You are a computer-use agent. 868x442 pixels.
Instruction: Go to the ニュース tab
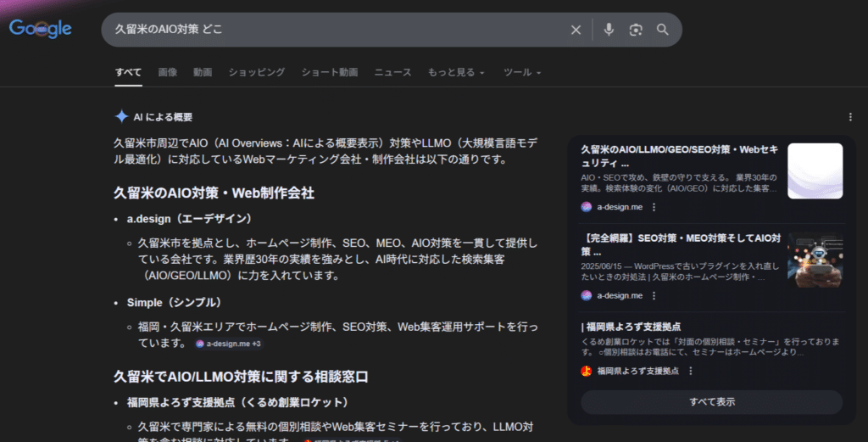click(393, 72)
